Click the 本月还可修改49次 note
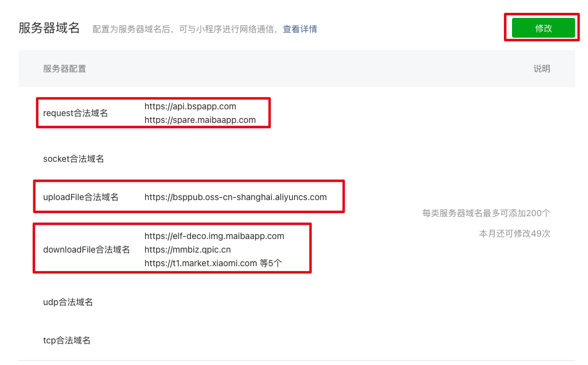Screen dimensions: 588x365 pos(514,233)
